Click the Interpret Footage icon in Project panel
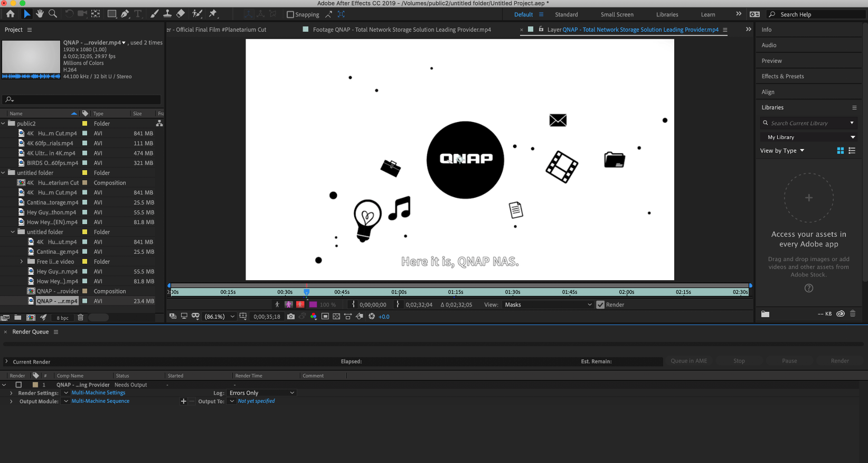This screenshot has width=868, height=463. (5, 318)
